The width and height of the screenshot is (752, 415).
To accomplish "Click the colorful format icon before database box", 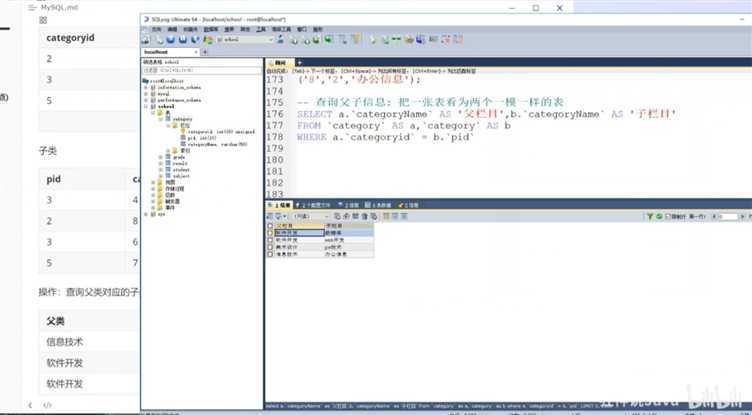I will coord(209,39).
